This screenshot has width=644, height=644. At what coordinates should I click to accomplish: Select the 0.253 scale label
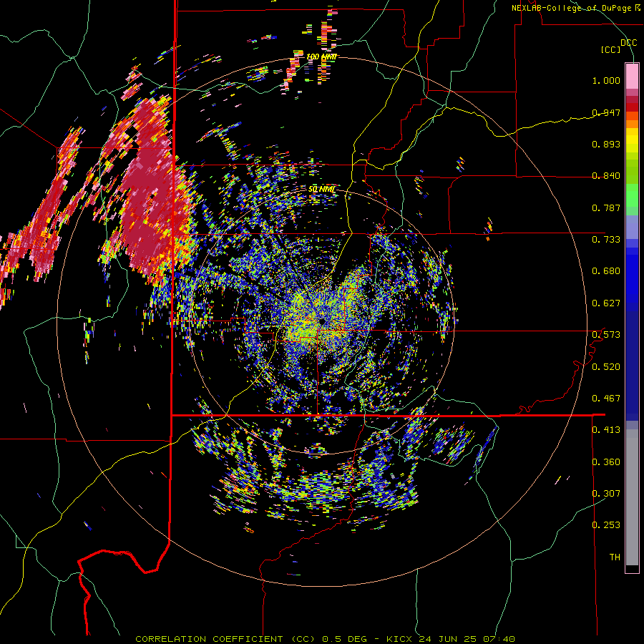click(606, 525)
